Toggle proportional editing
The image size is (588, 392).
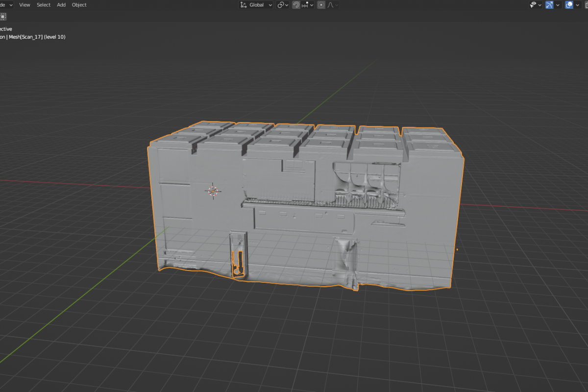321,5
